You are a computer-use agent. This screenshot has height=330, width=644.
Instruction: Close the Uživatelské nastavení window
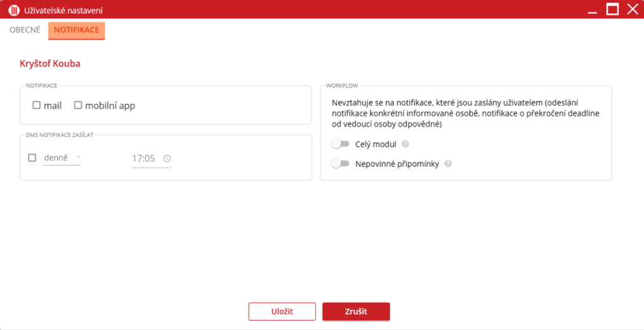(632, 9)
